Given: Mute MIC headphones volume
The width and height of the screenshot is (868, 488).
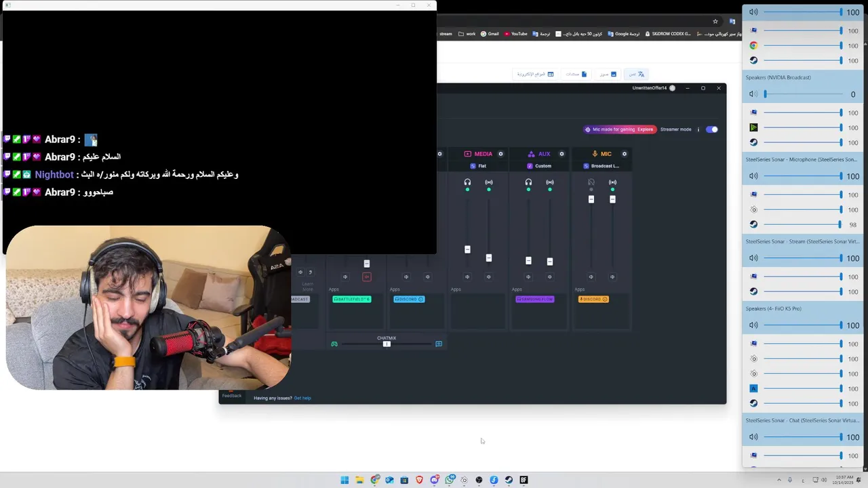Looking at the screenshot, I should [x=591, y=277].
